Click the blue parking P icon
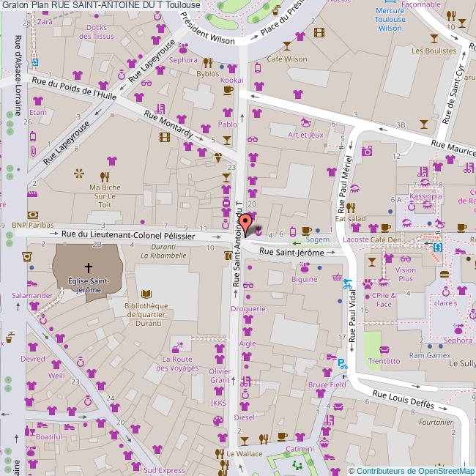This screenshot has width=476, height=476. click(341, 362)
